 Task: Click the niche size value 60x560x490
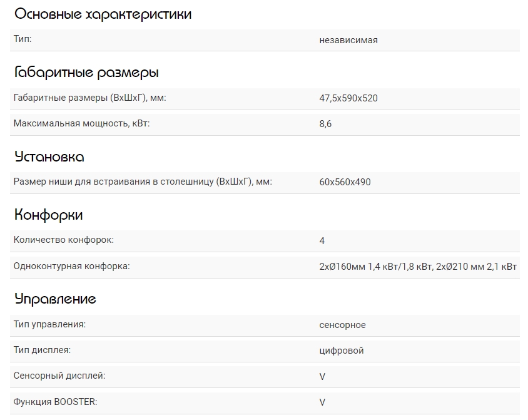[345, 182]
